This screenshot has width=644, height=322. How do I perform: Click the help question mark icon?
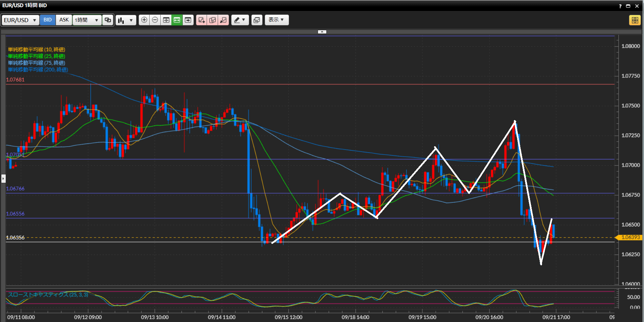tap(620, 6)
